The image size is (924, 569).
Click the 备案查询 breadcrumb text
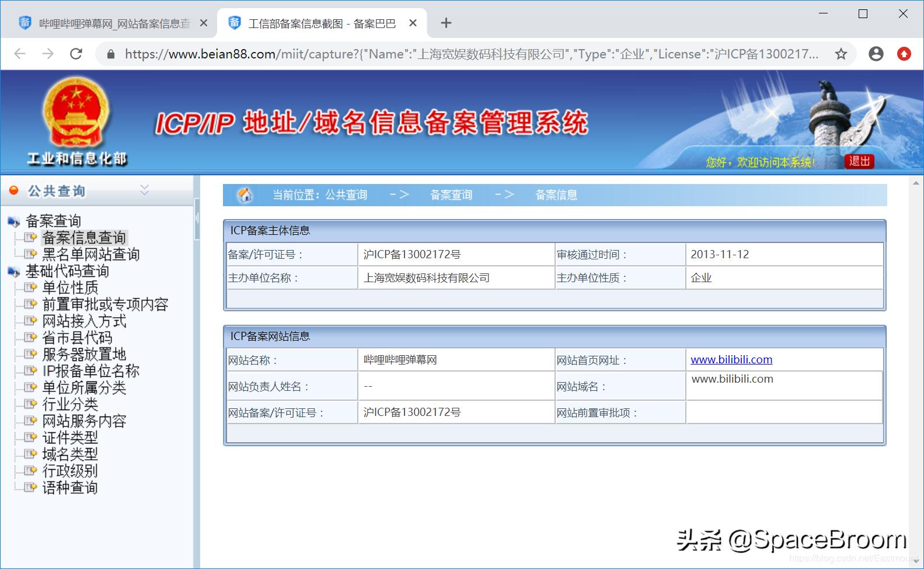pos(451,195)
